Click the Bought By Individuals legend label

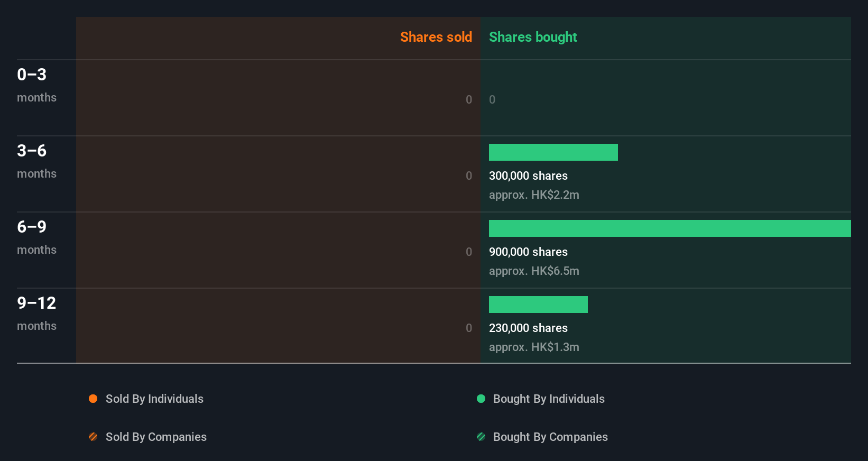(x=549, y=399)
